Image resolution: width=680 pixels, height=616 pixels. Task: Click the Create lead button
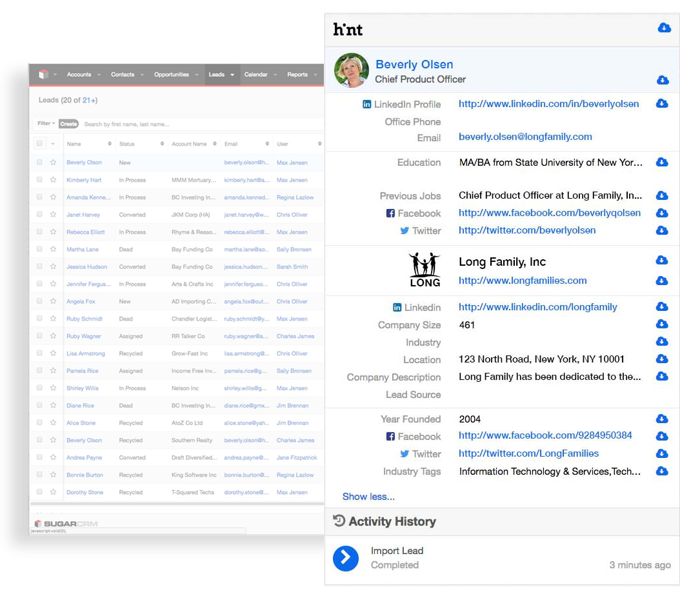click(x=68, y=124)
